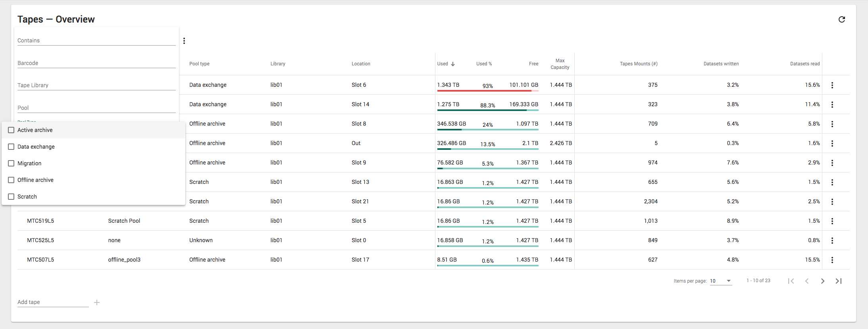Check the Active archive pool type
Image resolution: width=868 pixels, height=329 pixels.
tap(12, 130)
